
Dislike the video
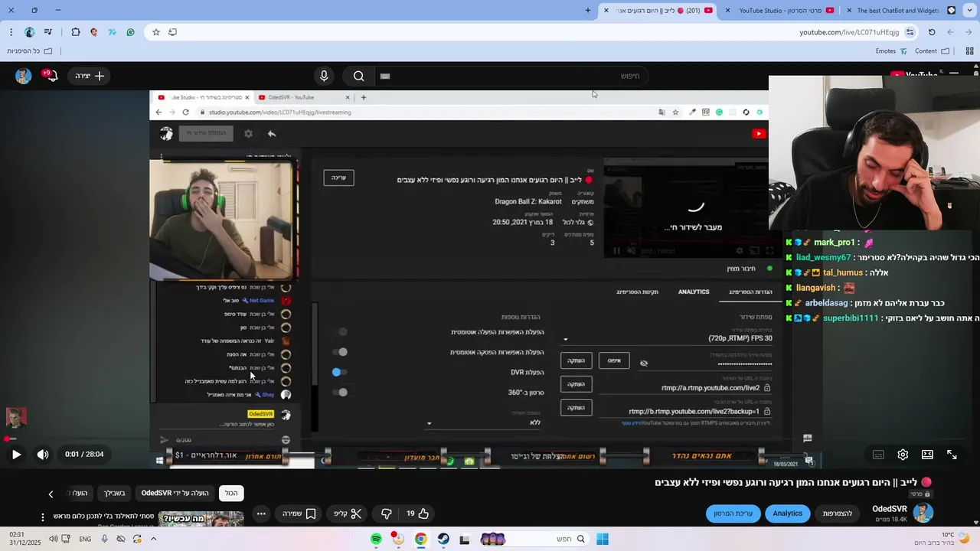coord(387,514)
